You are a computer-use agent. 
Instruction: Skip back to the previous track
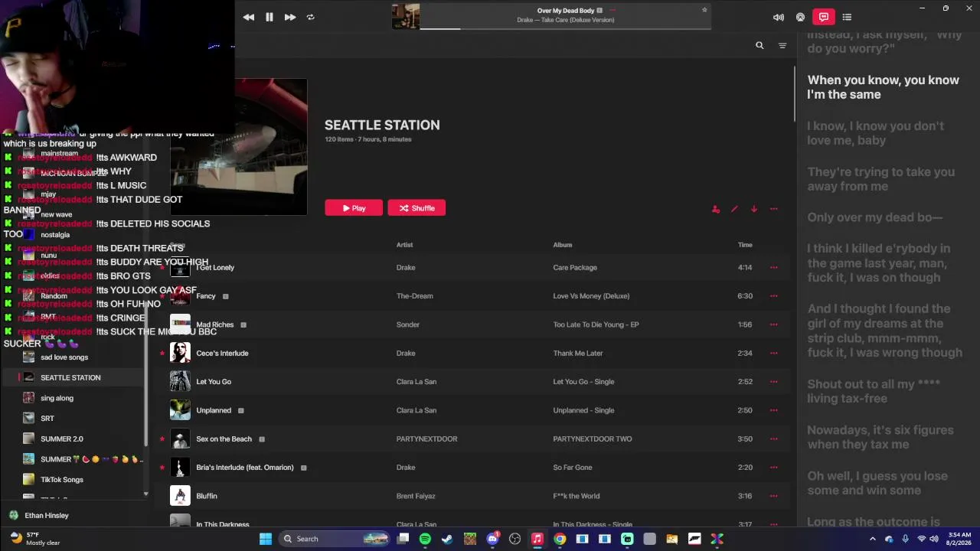click(249, 17)
